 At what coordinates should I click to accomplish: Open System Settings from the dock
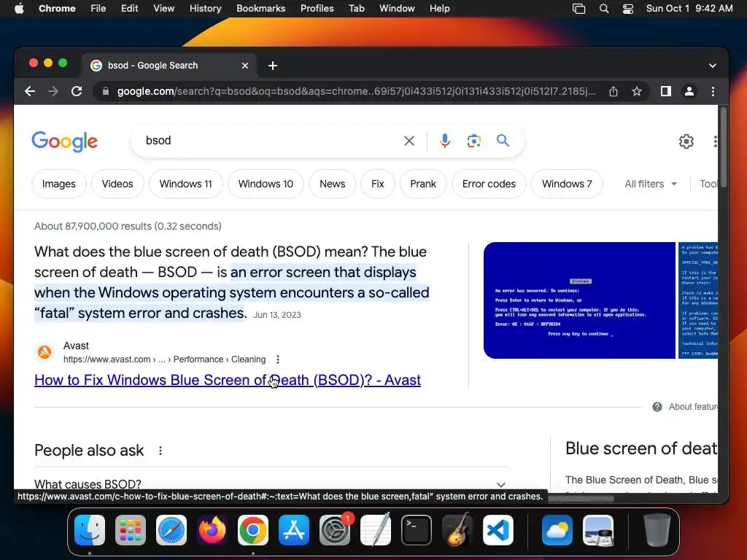(335, 530)
